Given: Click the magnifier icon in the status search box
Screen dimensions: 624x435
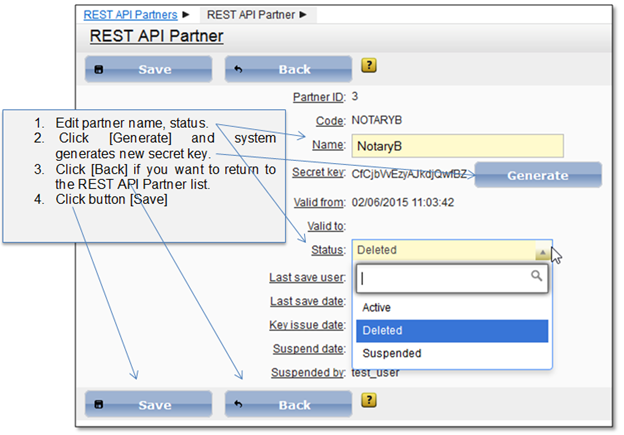Looking at the screenshot, I should point(537,276).
